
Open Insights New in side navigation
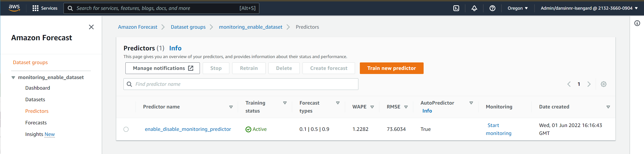(x=40, y=134)
